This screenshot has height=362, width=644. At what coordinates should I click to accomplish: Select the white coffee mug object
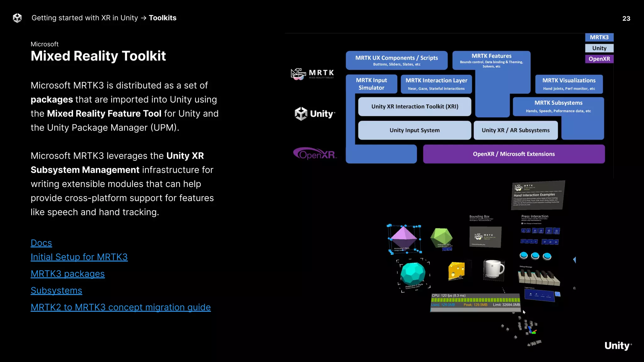pos(494,269)
